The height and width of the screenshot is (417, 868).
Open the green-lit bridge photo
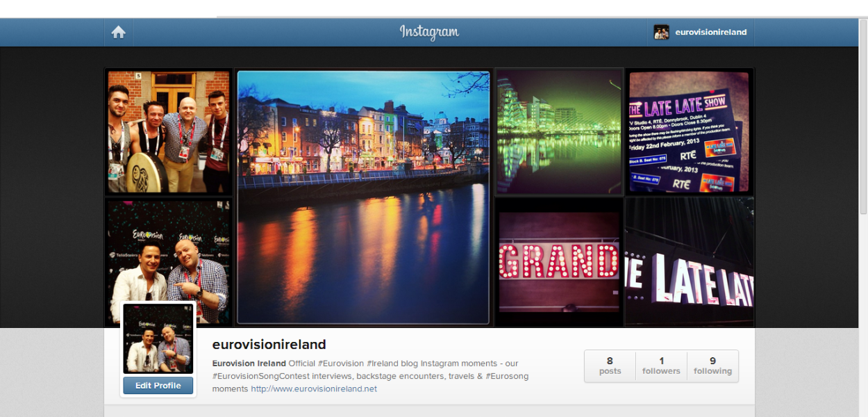pos(559,132)
